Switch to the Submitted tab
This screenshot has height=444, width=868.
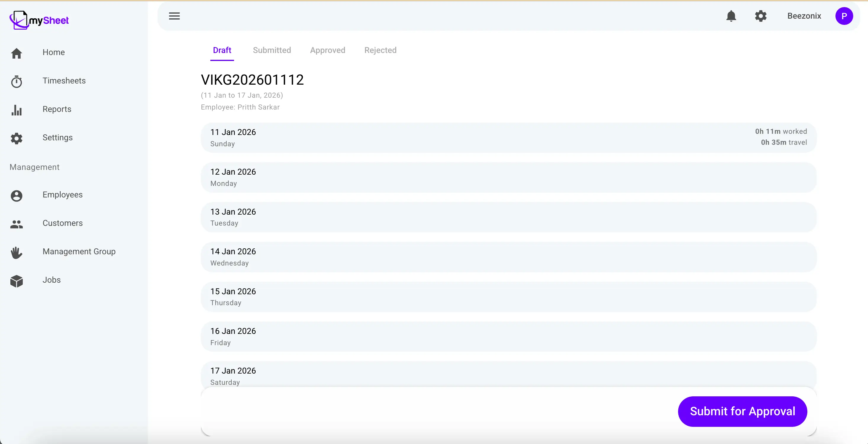[x=272, y=50]
